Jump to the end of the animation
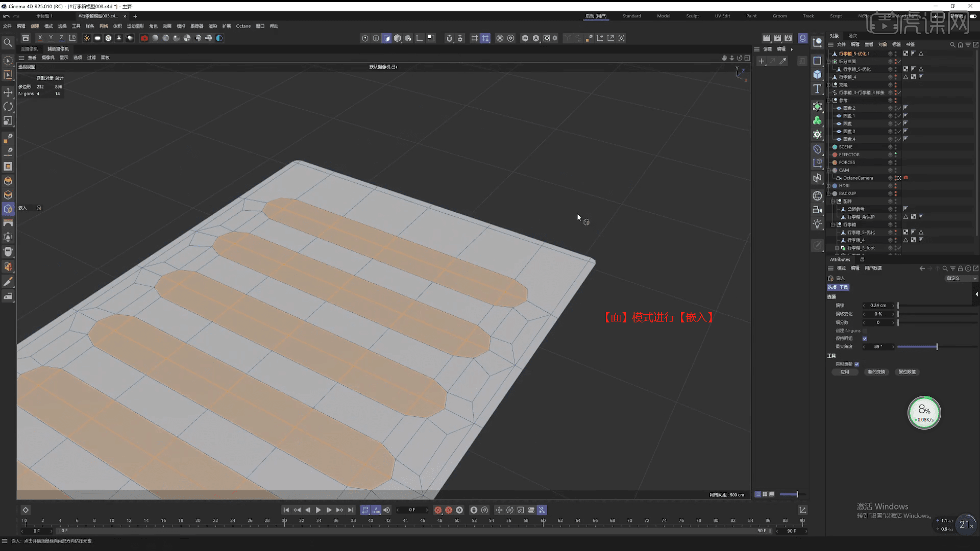The width and height of the screenshot is (980, 551). [351, 510]
